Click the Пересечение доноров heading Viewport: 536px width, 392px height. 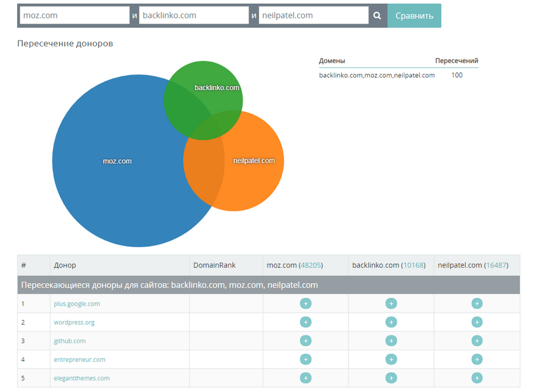[x=65, y=43]
